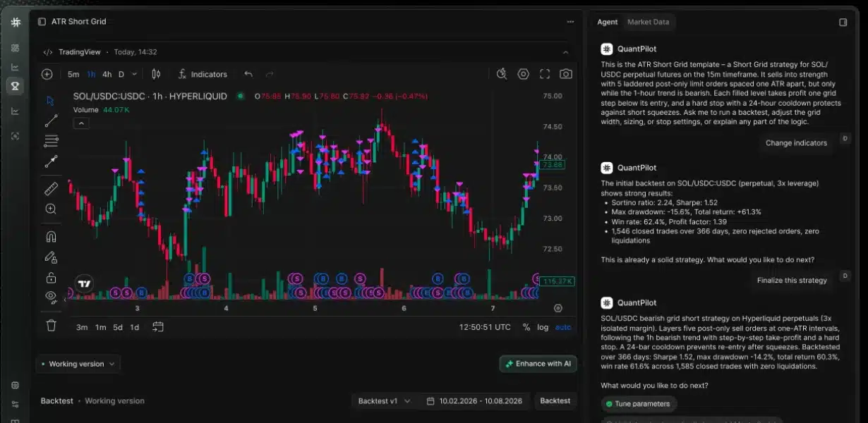The image size is (868, 423).
Task: Switch to the Agent tab
Action: (607, 22)
